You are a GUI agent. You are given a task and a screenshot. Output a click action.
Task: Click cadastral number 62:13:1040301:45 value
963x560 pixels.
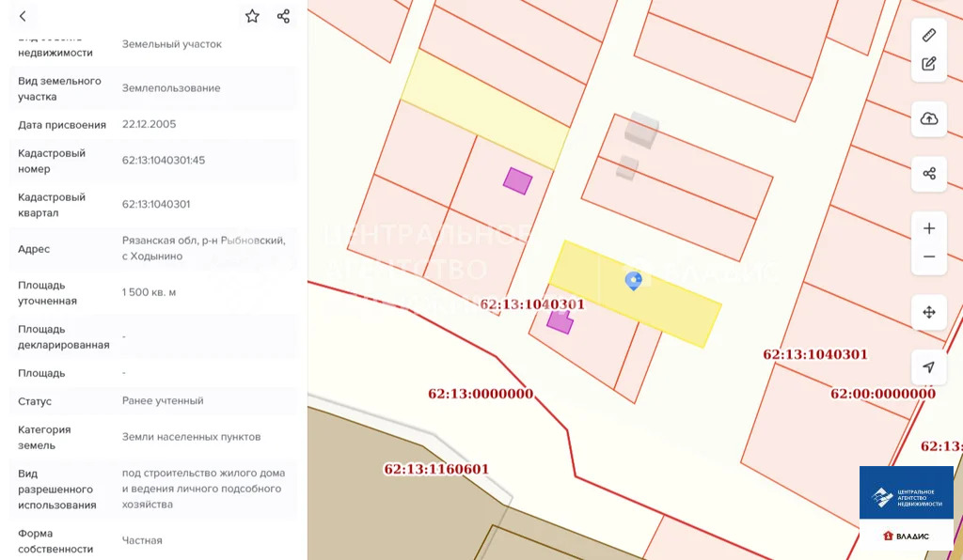[x=164, y=160]
